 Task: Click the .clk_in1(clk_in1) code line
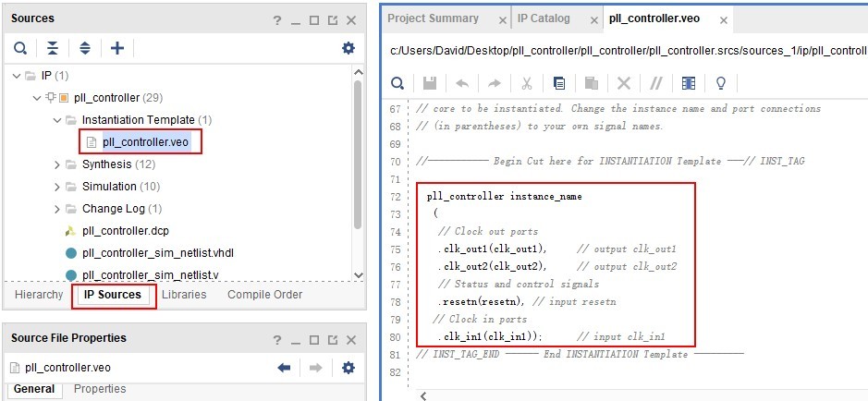[490, 337]
